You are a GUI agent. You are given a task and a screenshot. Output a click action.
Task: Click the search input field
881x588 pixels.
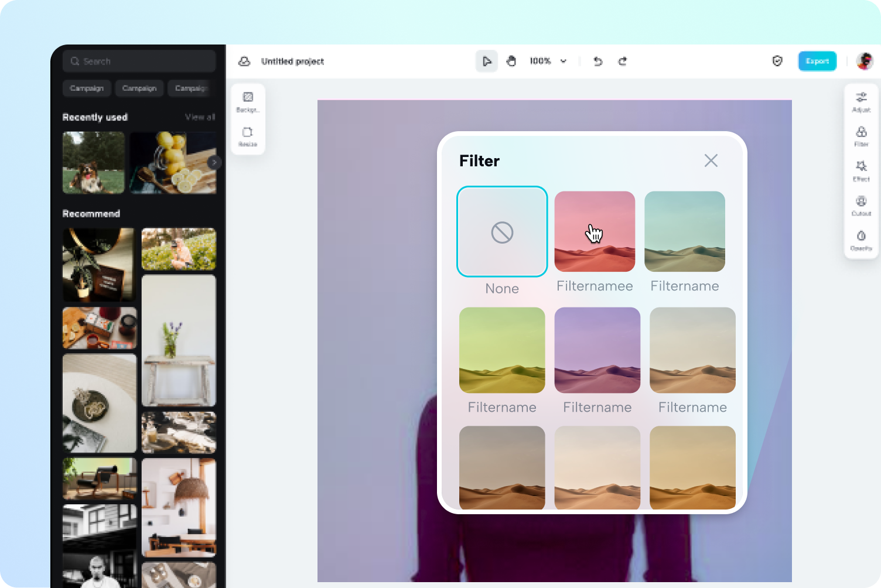pos(139,61)
